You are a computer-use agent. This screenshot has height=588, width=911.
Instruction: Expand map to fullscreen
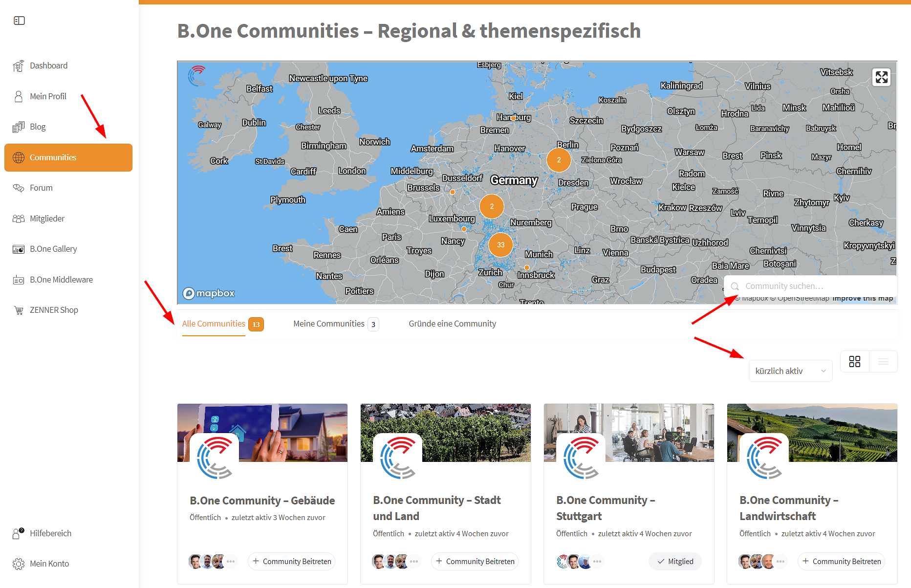click(882, 77)
